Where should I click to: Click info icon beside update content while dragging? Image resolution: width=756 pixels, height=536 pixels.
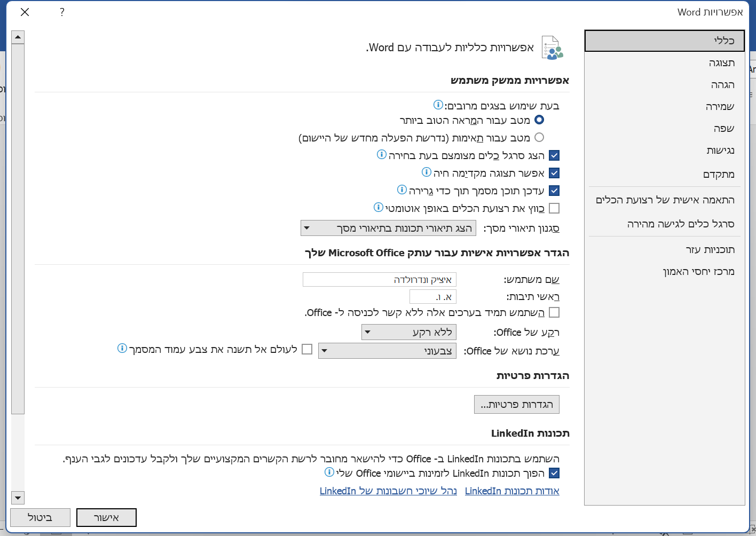tap(401, 190)
